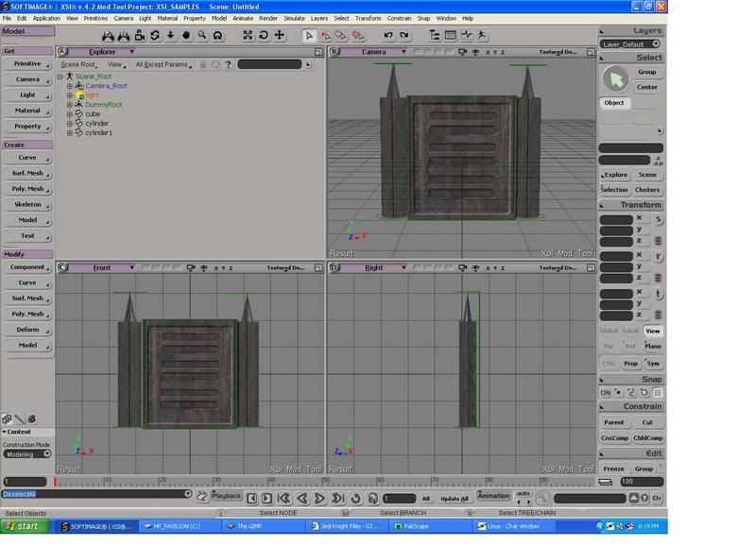Click the Explorer search input field

tap(269, 64)
